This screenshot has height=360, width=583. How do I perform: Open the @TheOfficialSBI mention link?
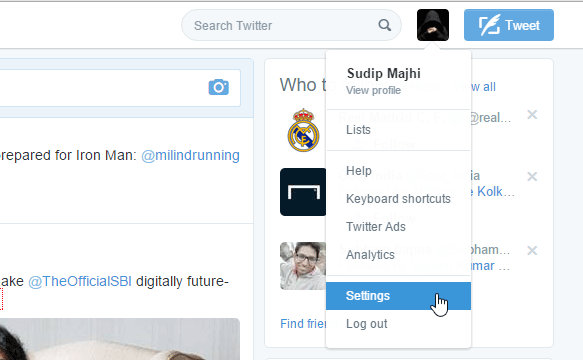(80, 281)
